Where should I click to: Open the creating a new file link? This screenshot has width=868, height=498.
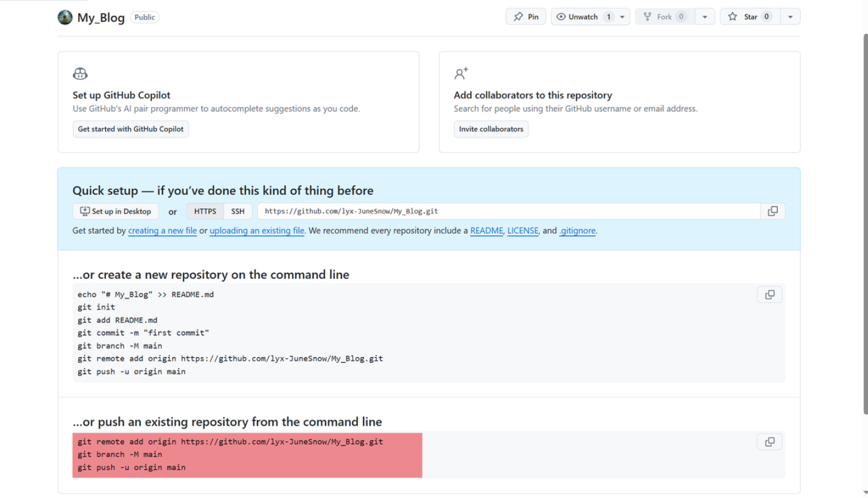tap(162, 231)
